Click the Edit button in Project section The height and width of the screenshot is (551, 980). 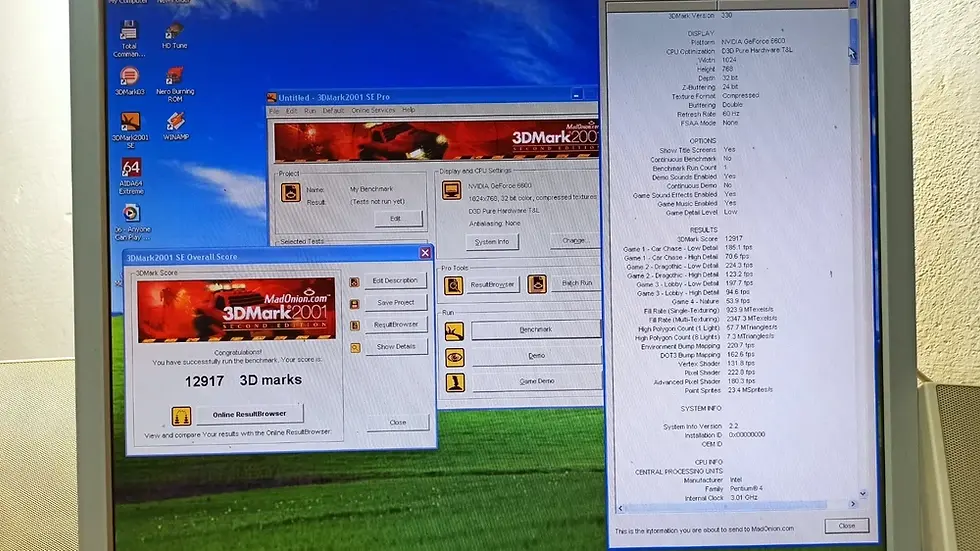(x=398, y=219)
